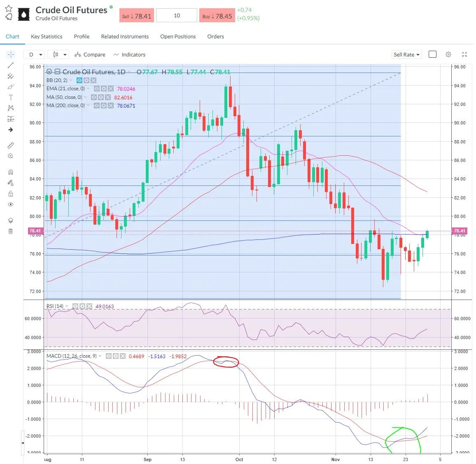Select the measure ruler tool

pos(11,145)
